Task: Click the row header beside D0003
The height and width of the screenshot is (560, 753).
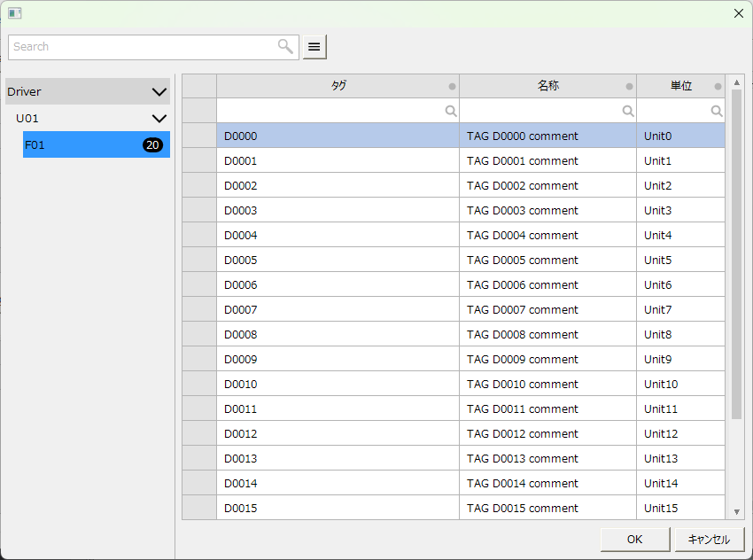Action: pyautogui.click(x=199, y=210)
